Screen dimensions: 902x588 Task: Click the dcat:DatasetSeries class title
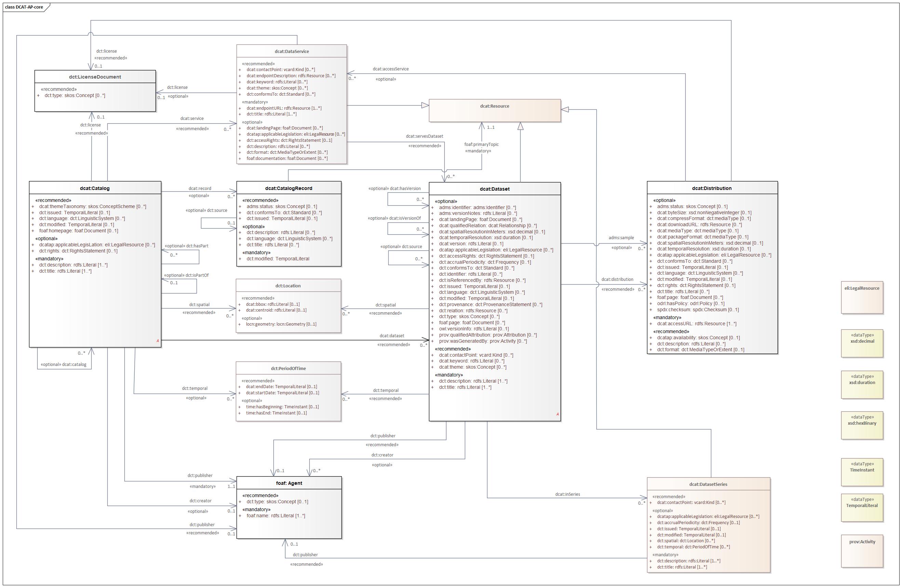click(708, 484)
